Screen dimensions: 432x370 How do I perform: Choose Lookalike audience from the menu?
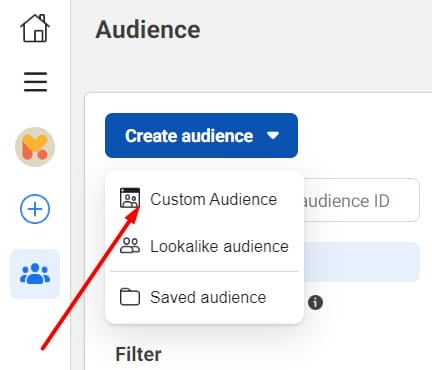point(204,246)
